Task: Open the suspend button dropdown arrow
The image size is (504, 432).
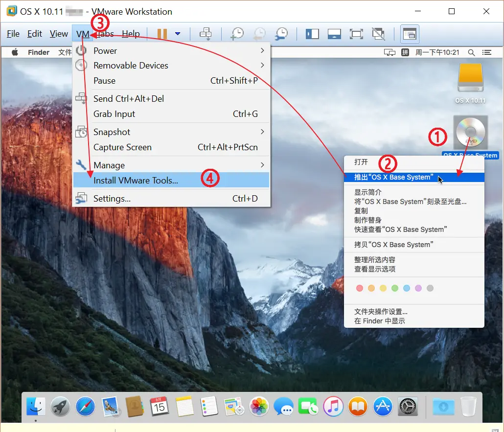Action: click(177, 34)
